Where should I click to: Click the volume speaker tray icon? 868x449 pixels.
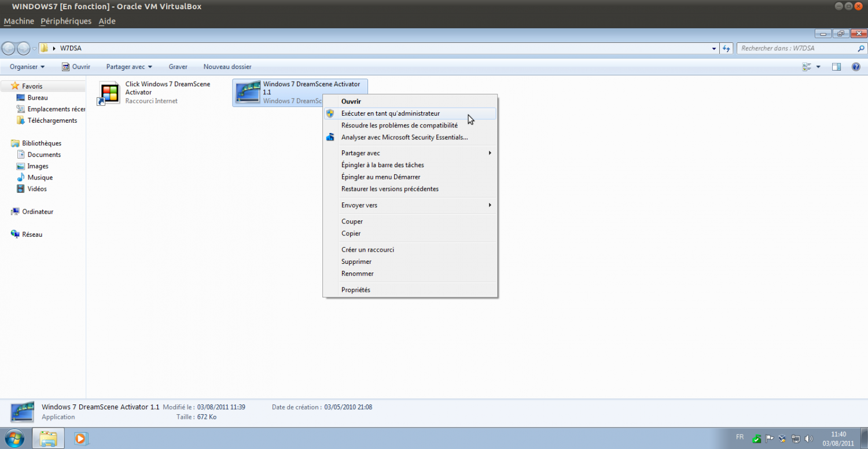pos(808,439)
